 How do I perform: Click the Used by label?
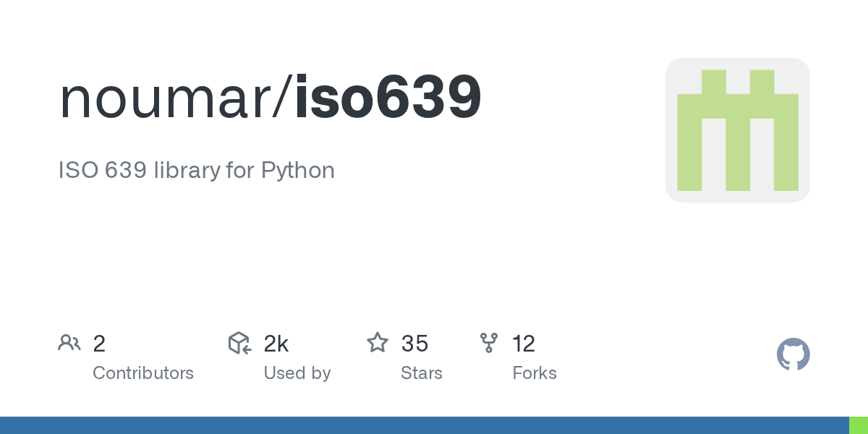[x=297, y=373]
